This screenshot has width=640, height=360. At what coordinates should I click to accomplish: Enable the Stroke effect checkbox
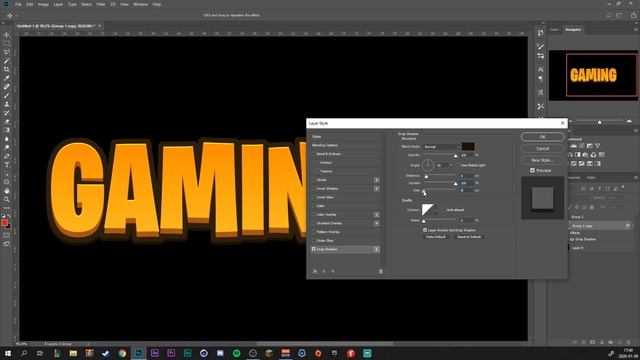coord(314,180)
